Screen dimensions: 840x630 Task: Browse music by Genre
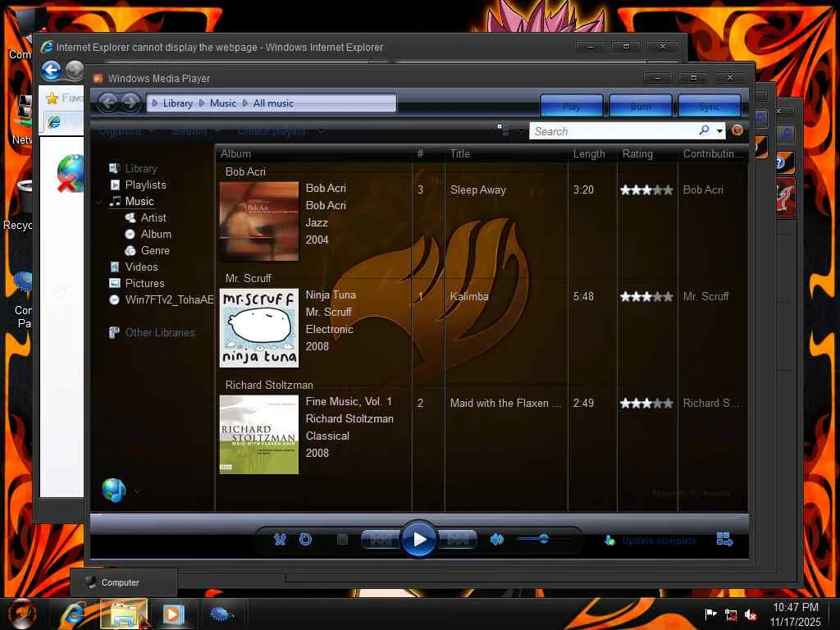(155, 250)
